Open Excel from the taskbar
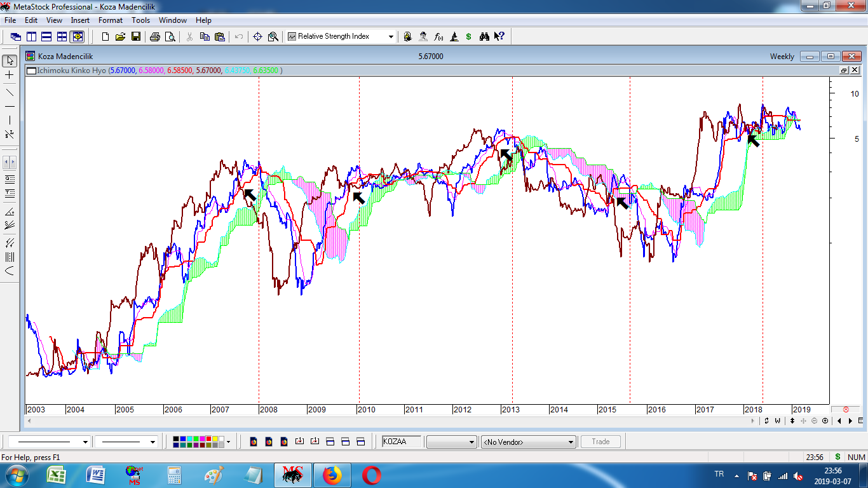 (x=57, y=475)
